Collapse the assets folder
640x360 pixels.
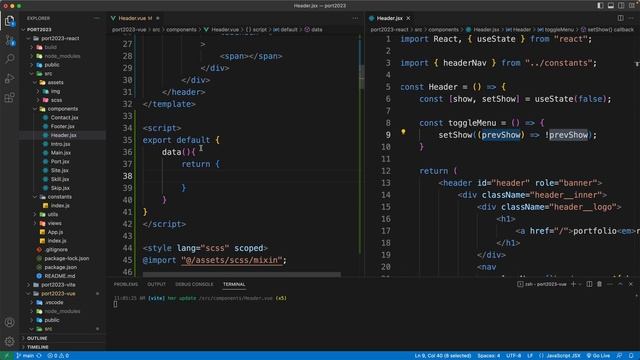tap(56, 82)
